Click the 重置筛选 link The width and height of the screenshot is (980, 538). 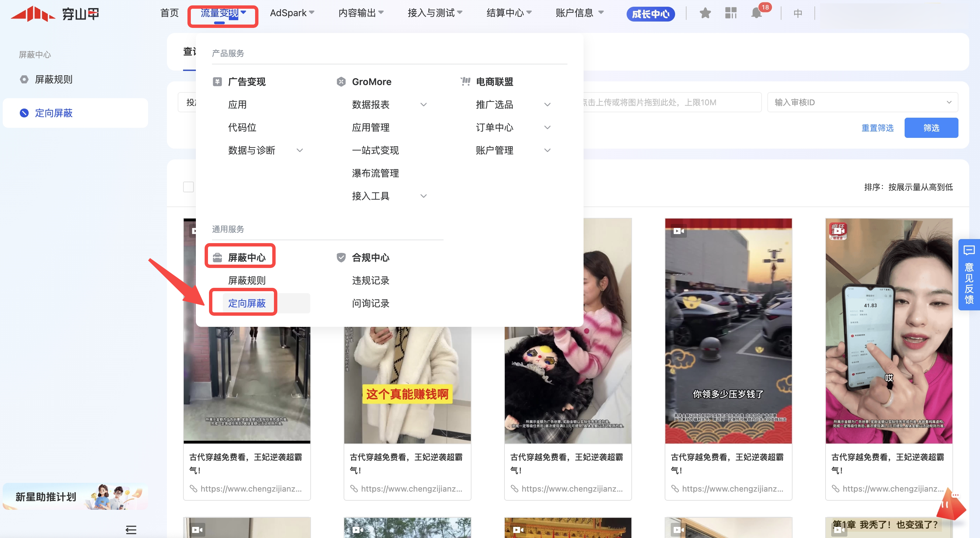(x=877, y=128)
